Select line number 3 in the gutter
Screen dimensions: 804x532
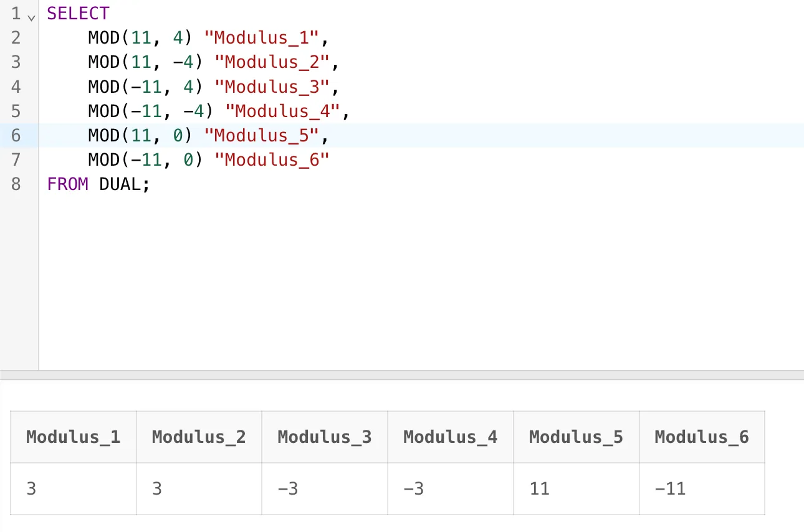click(x=16, y=62)
